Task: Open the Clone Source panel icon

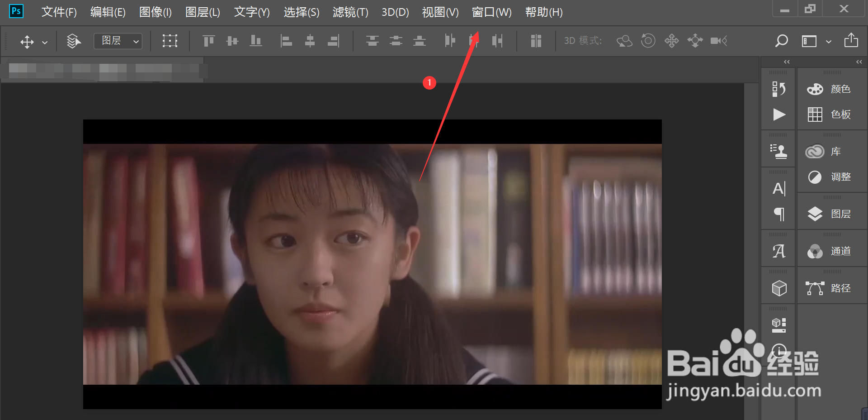Action: [778, 151]
